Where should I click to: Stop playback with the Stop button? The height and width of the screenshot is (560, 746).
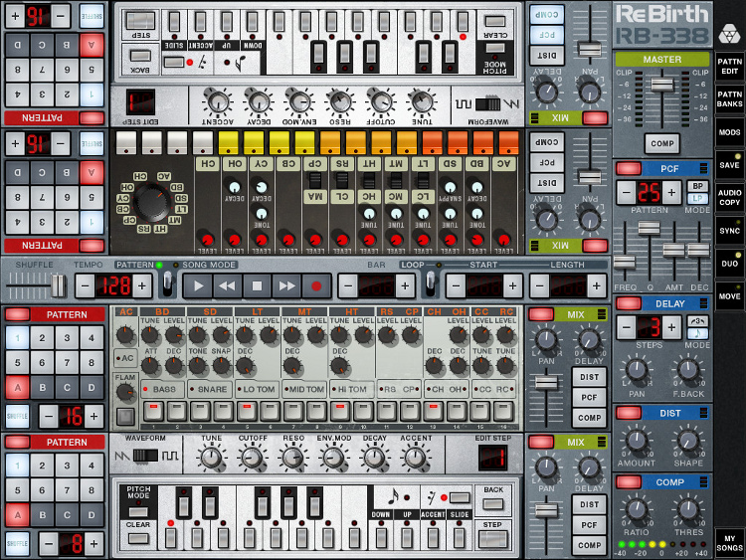[x=257, y=285]
